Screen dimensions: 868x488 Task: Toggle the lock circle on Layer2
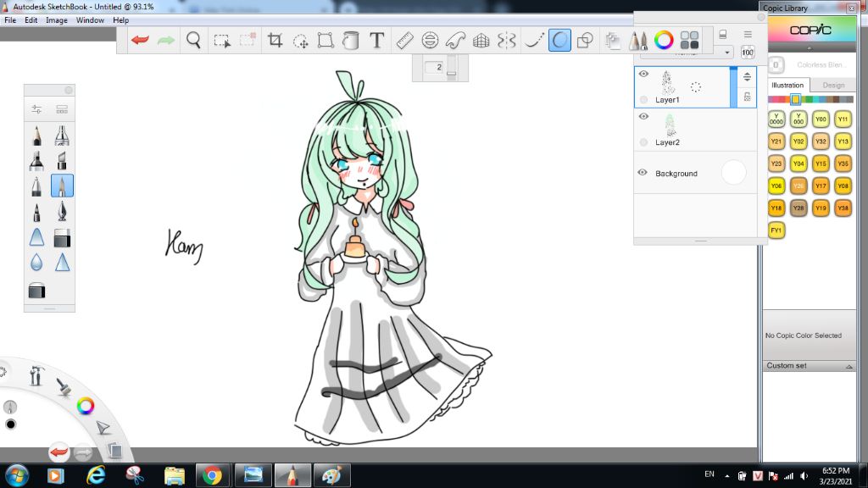(x=643, y=142)
